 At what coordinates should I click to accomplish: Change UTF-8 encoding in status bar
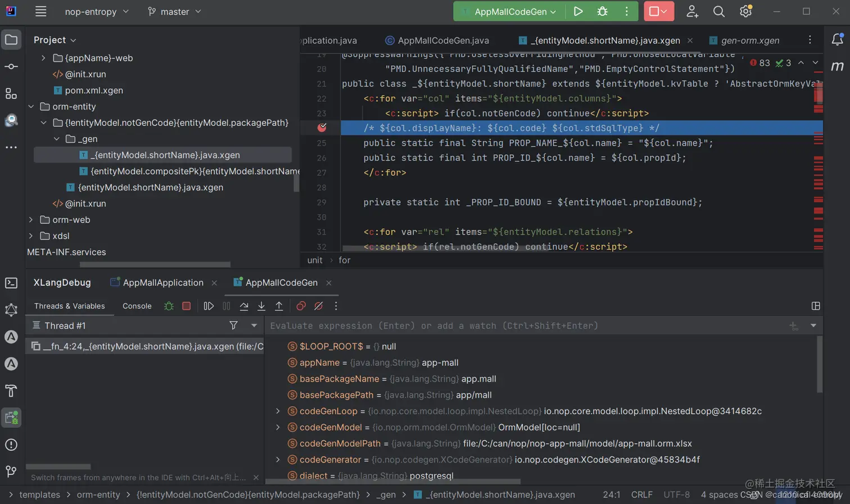click(676, 494)
